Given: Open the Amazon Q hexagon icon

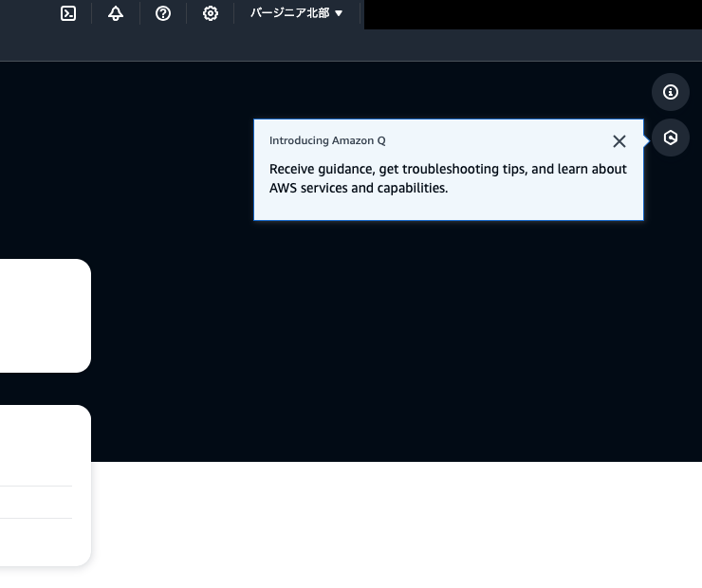Looking at the screenshot, I should 671,138.
